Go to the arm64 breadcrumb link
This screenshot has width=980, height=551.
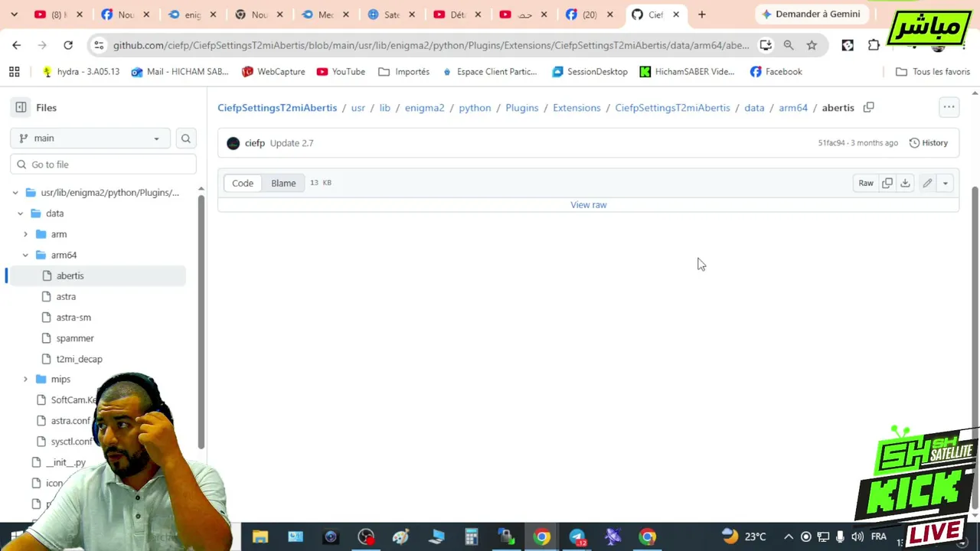793,108
